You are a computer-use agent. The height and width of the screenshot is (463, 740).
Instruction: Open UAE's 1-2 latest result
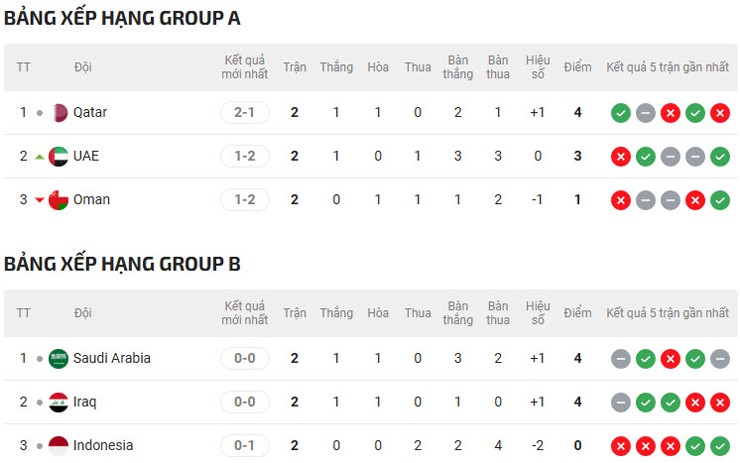click(245, 156)
